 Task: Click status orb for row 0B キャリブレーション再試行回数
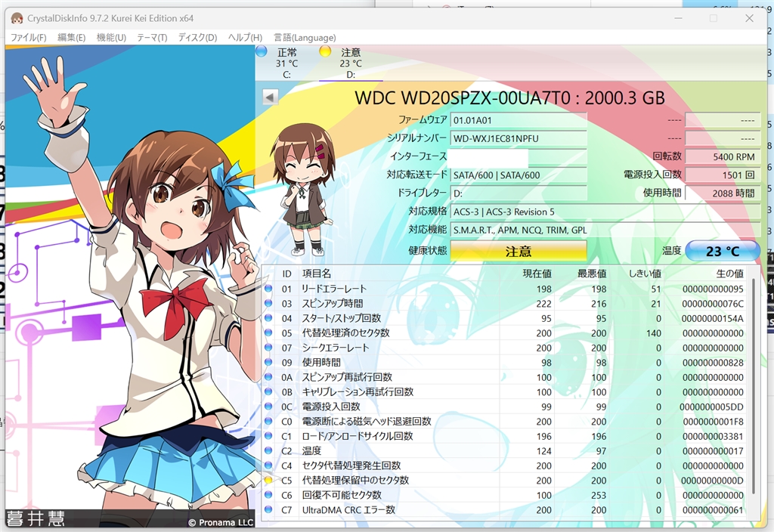(x=268, y=392)
